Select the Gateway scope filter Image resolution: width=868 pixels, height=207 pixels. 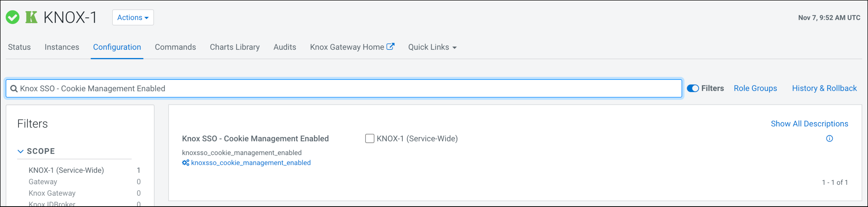[43, 182]
